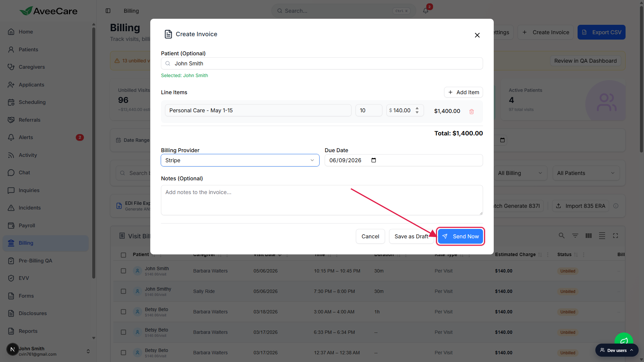Screen dimensions: 644x362
Task: Open Scheduling page
Action: click(x=45, y=102)
